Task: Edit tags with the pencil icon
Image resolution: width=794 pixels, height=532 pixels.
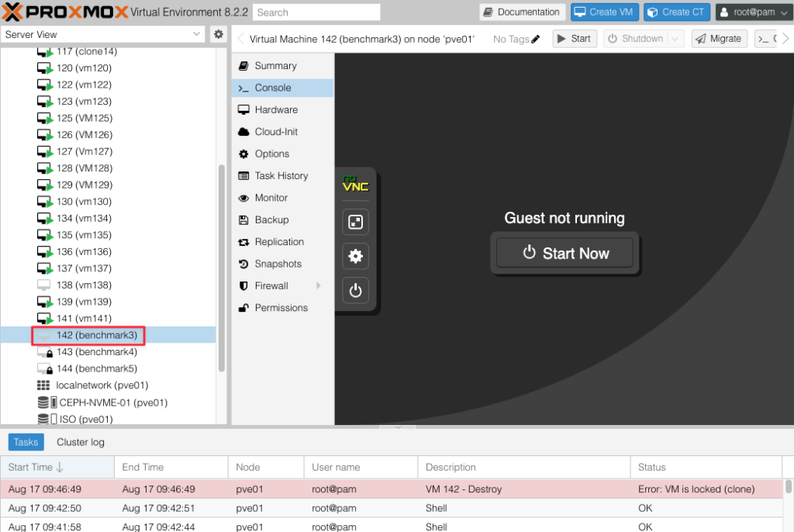Action: [536, 39]
